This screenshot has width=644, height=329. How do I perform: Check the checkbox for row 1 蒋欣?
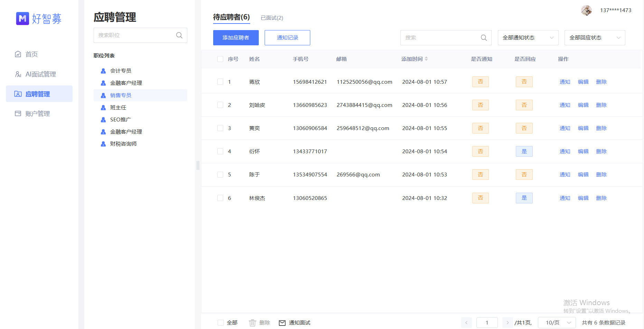coord(220,82)
